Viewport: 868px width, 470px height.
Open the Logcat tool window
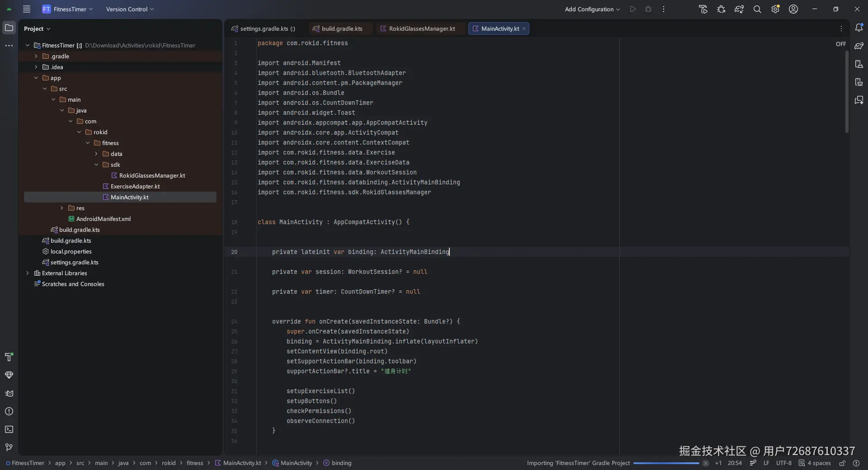point(9,393)
